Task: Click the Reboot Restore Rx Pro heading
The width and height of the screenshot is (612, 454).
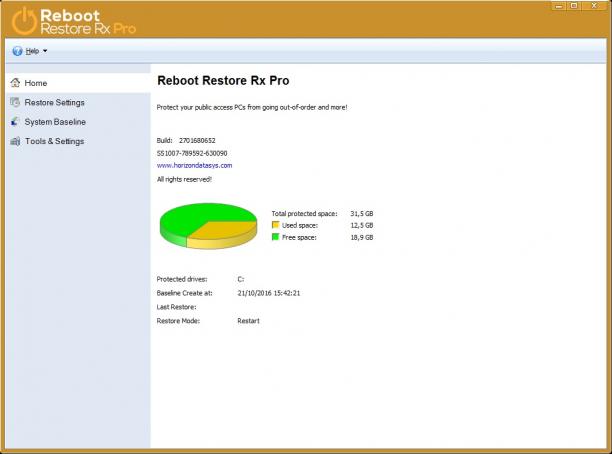Action: (x=223, y=80)
